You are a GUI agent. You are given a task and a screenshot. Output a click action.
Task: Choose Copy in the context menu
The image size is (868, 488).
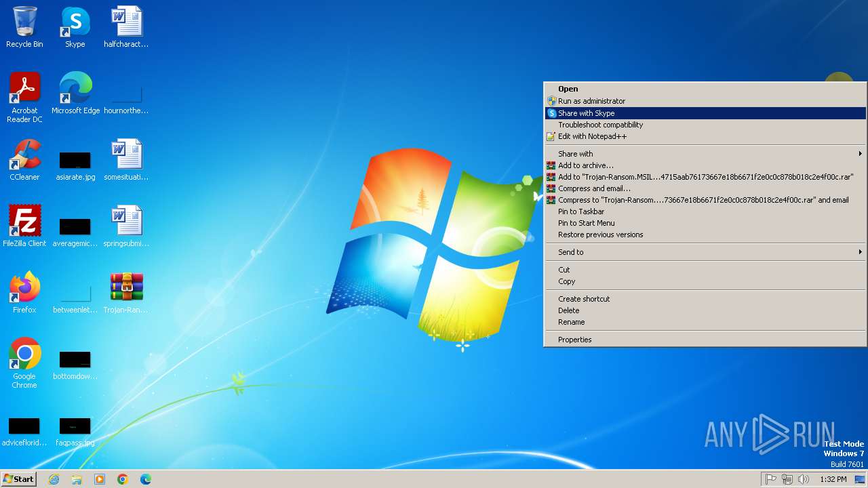[705, 281]
